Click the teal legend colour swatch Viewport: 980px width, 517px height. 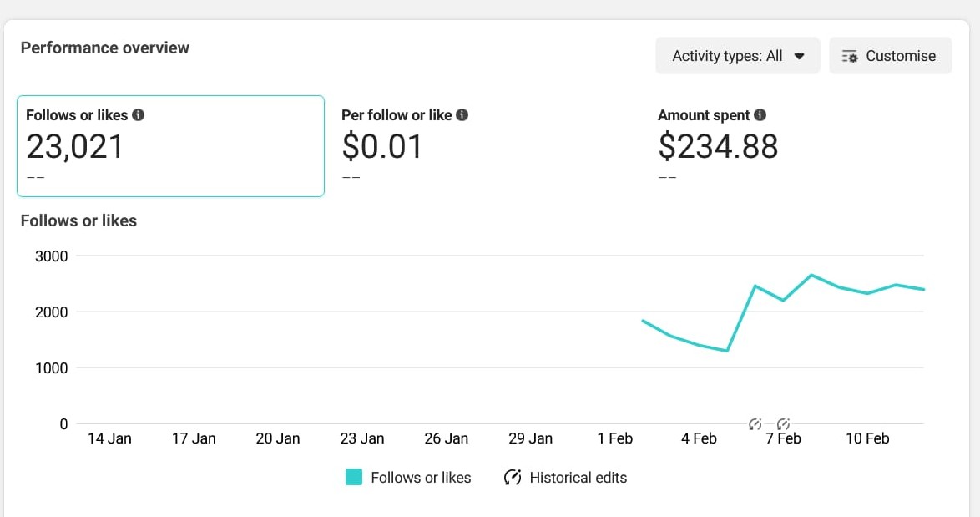pos(354,478)
